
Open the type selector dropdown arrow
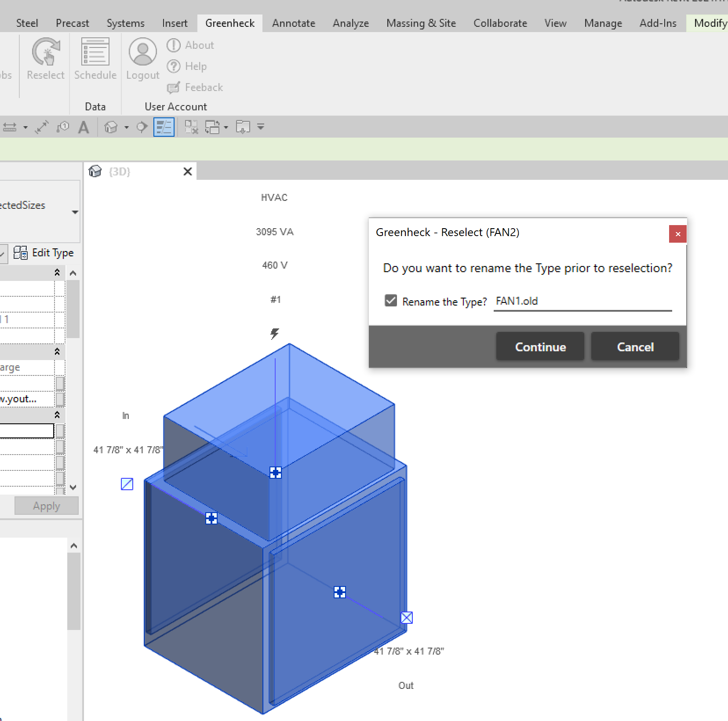click(x=75, y=212)
